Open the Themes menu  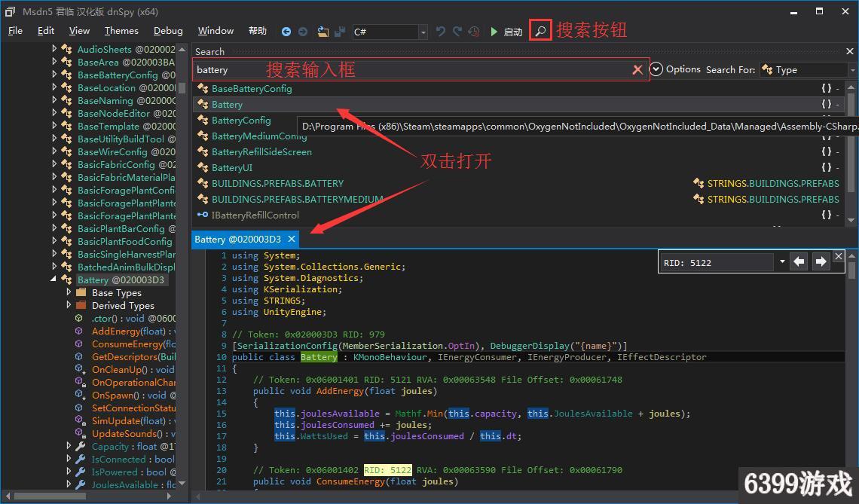point(121,31)
